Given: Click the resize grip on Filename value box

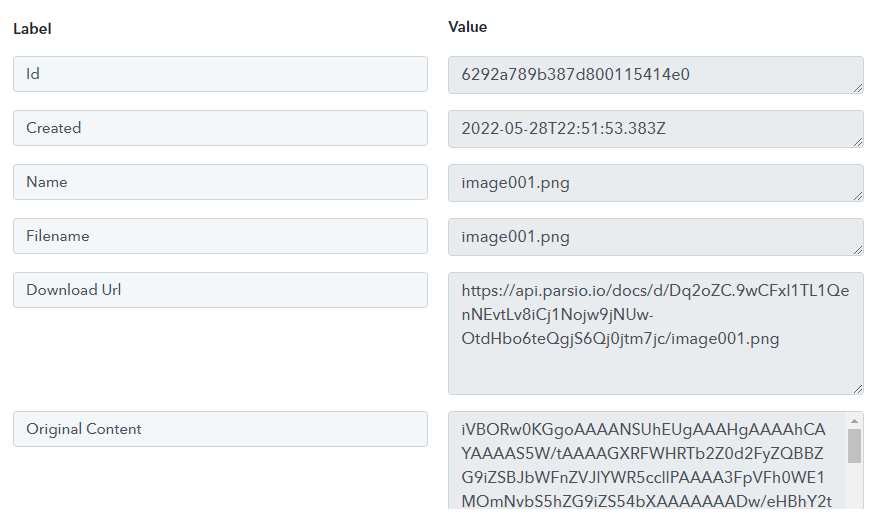Looking at the screenshot, I should (x=858, y=250).
